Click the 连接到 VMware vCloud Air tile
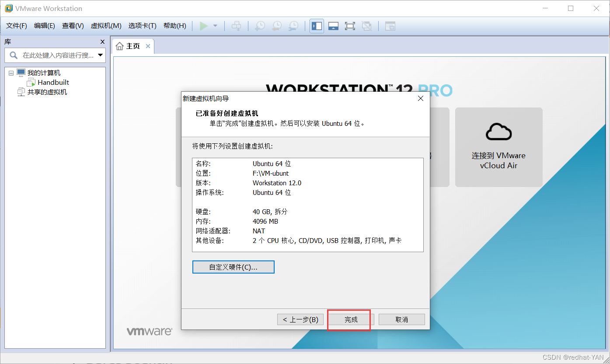The image size is (610, 364). coord(499,147)
